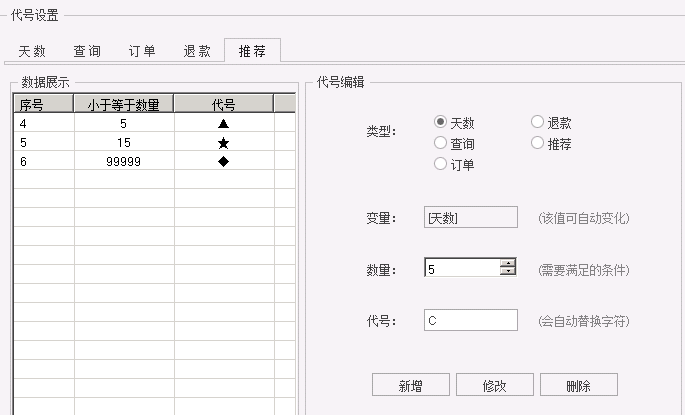Image resolution: width=685 pixels, height=415 pixels.
Task: Click the 小于等于数量 column header
Action: click(124, 104)
